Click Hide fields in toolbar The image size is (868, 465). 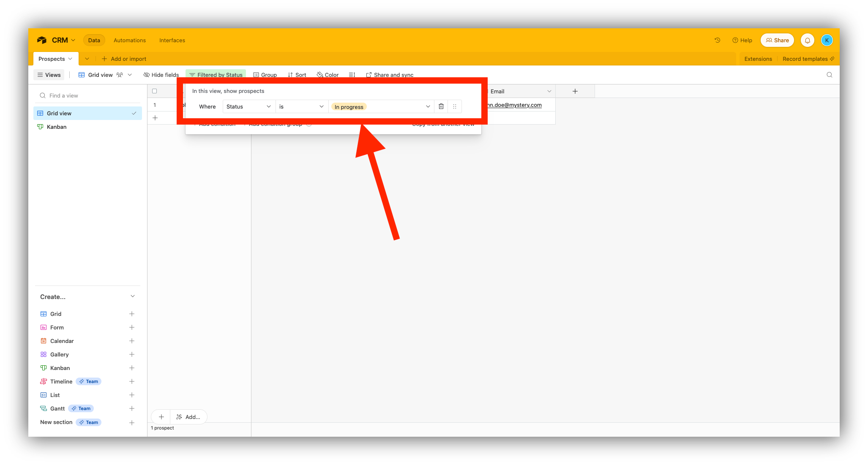pos(161,75)
